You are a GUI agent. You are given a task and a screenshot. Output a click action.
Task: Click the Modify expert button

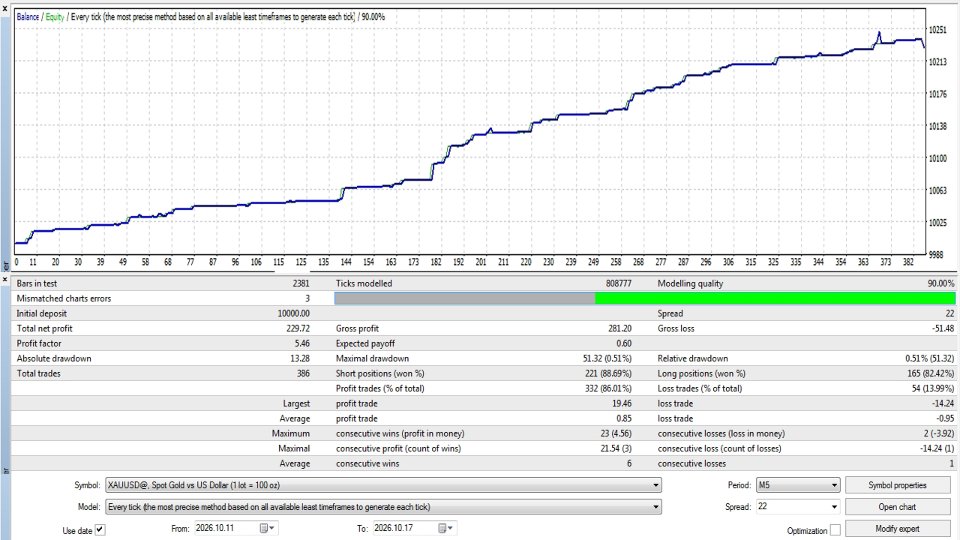point(897,528)
